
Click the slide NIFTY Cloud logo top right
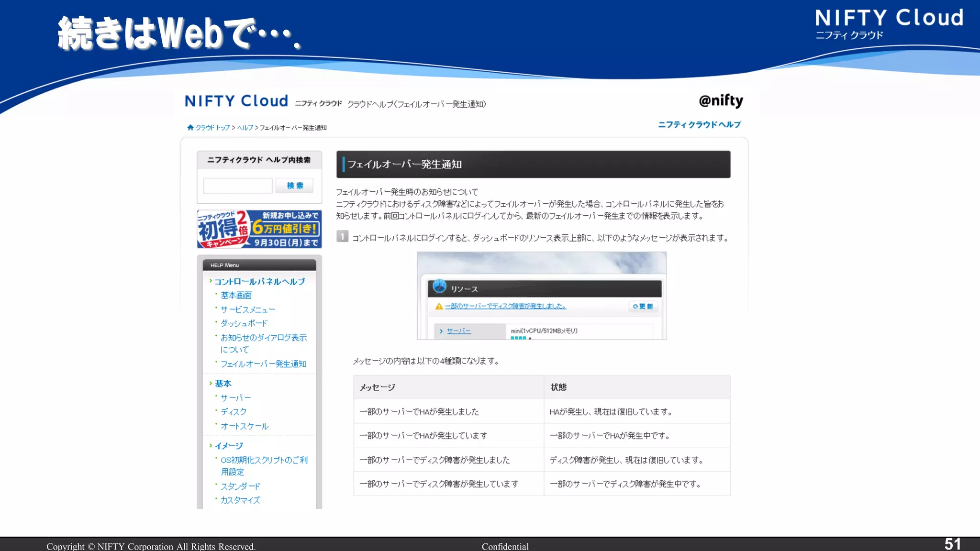tap(889, 23)
